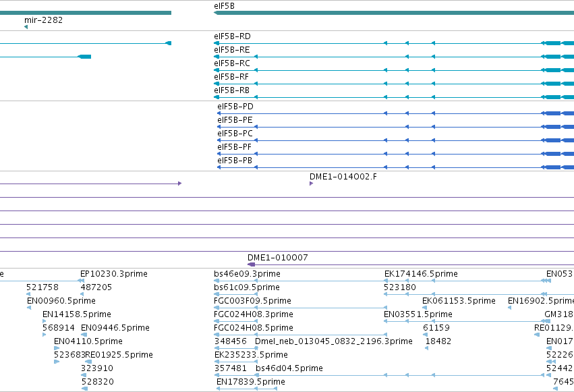Click the EN14158.5prime EST label
Image resolution: width=574 pixels, height=392 pixels.
pos(76,314)
